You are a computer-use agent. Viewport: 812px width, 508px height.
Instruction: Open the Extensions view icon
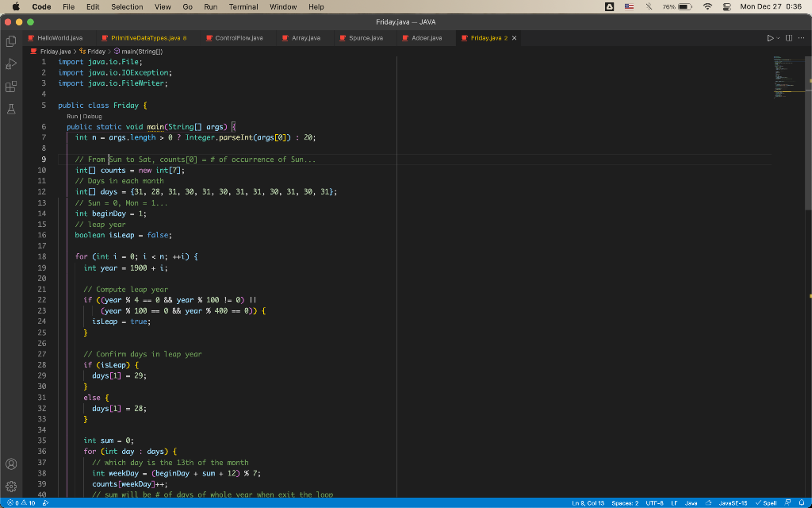coord(10,87)
